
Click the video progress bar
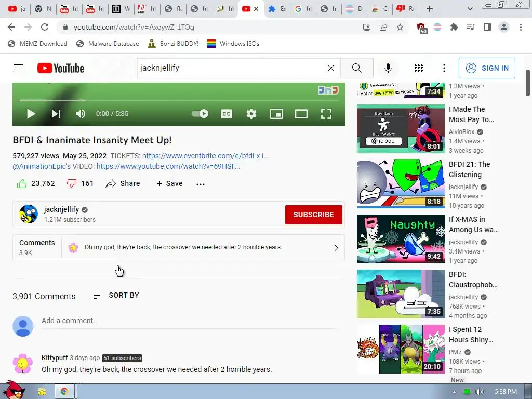coord(179,100)
